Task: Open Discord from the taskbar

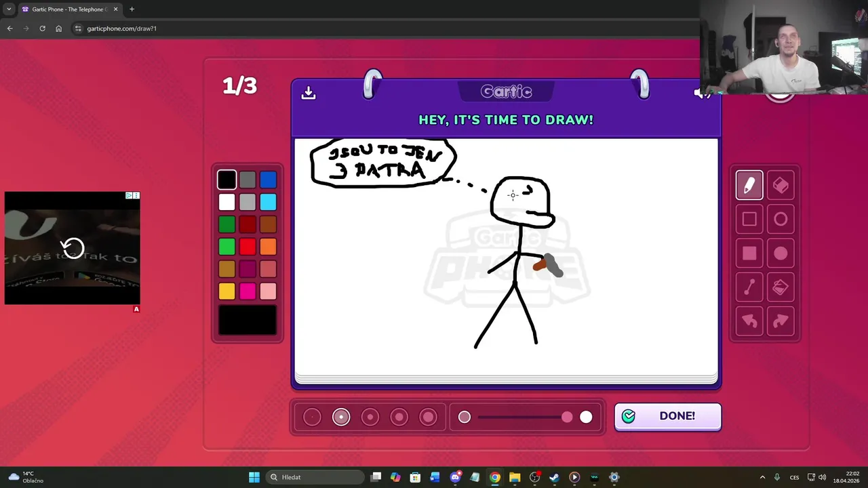Action: (456, 477)
